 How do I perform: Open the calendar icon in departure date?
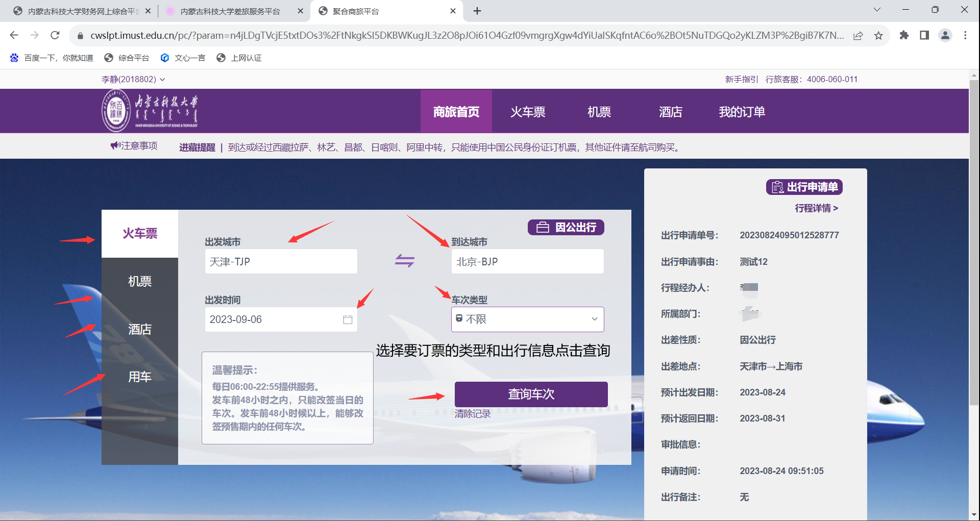tap(348, 319)
